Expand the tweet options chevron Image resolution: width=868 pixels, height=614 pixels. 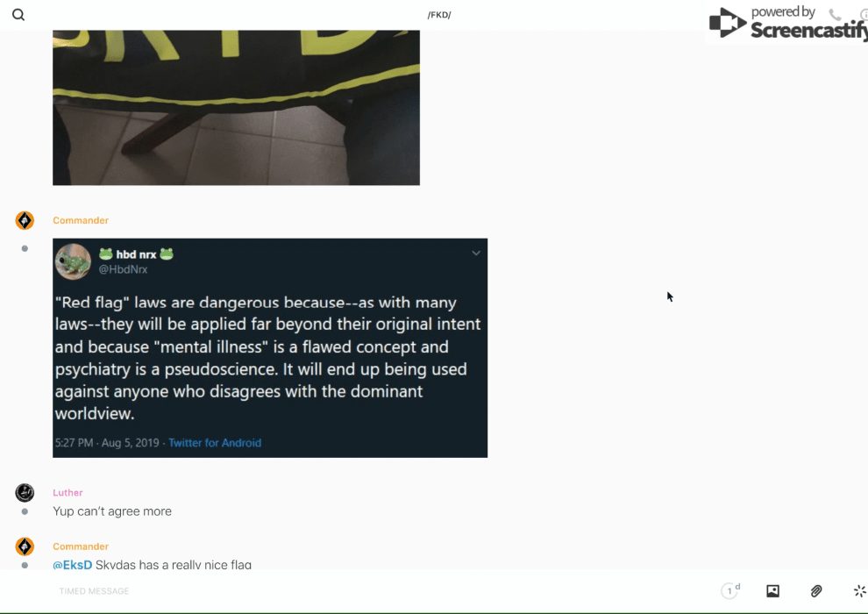475,253
